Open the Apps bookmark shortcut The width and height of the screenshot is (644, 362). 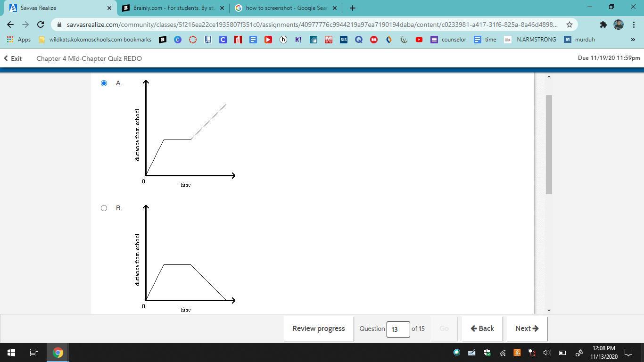coord(19,40)
